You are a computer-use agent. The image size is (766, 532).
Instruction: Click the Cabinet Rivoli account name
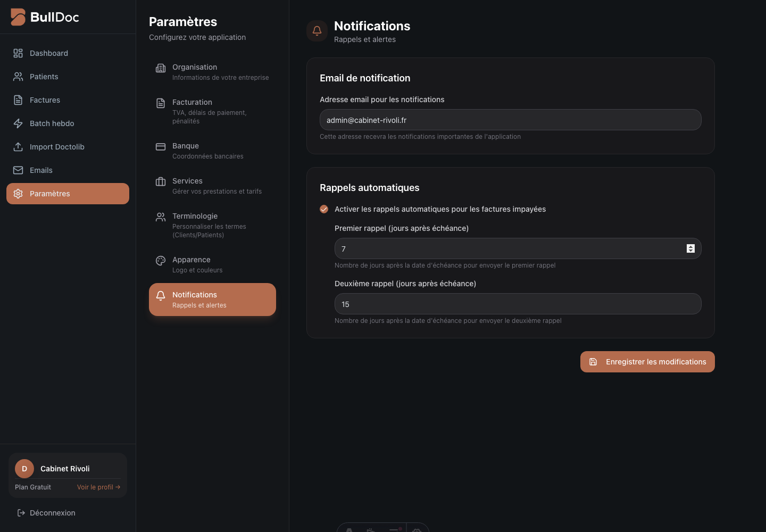click(x=65, y=469)
